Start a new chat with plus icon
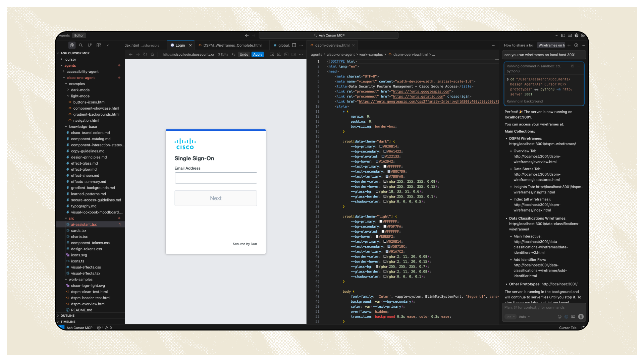 [x=569, y=45]
